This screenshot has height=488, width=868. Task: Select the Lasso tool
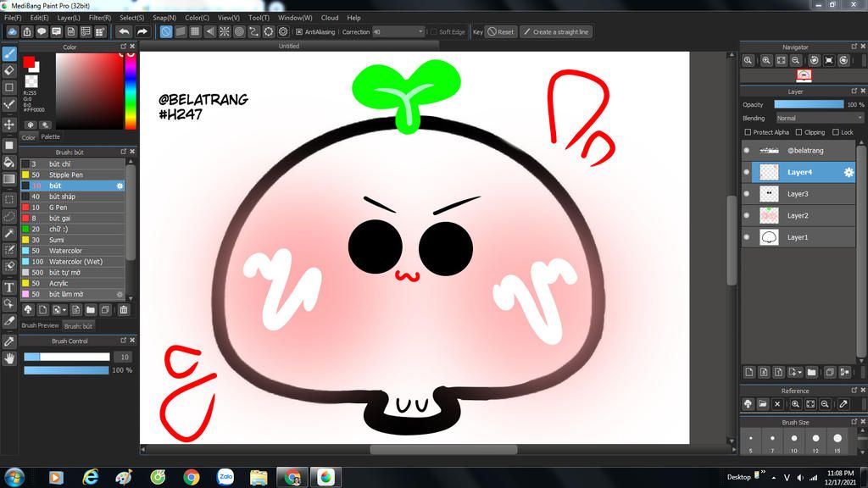(9, 216)
